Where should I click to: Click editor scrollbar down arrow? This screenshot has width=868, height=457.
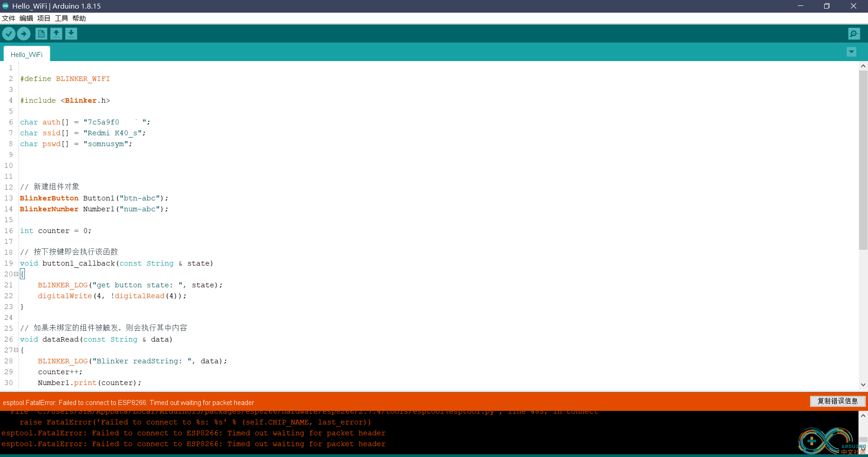pos(863,385)
